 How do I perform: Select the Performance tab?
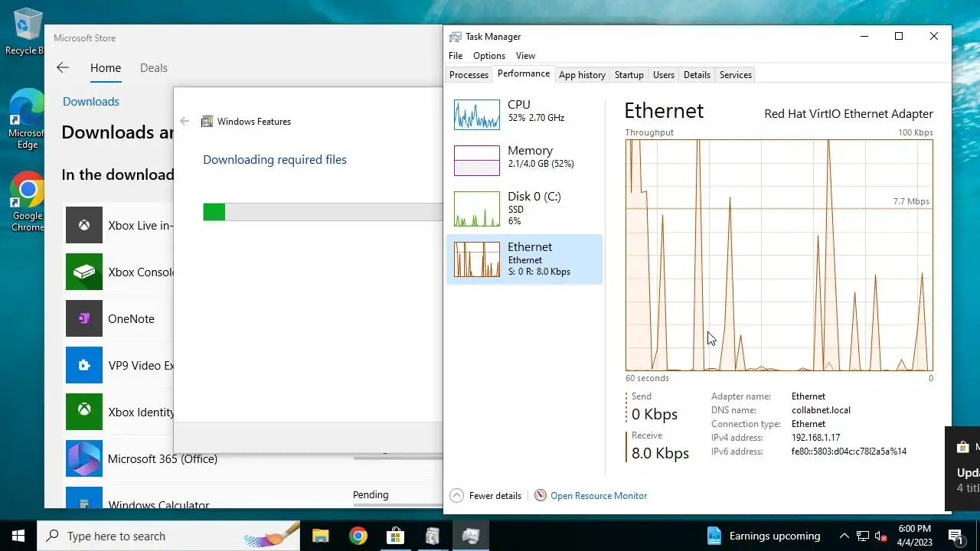click(x=524, y=73)
